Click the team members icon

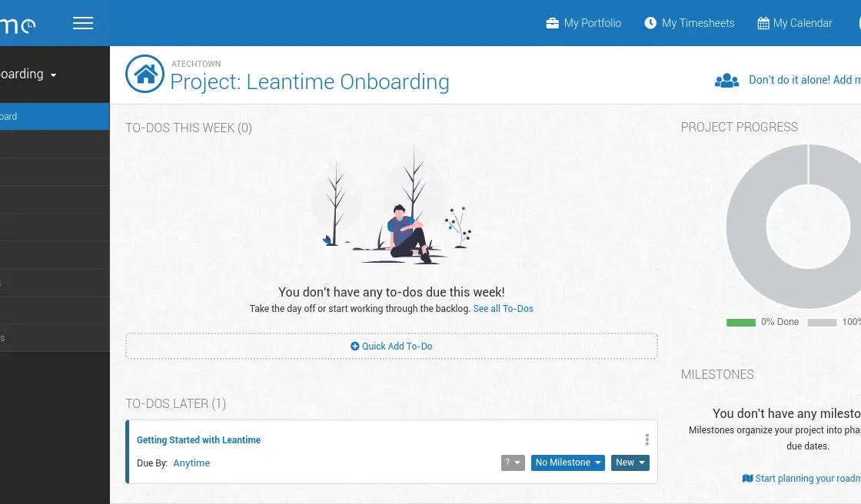(x=726, y=80)
